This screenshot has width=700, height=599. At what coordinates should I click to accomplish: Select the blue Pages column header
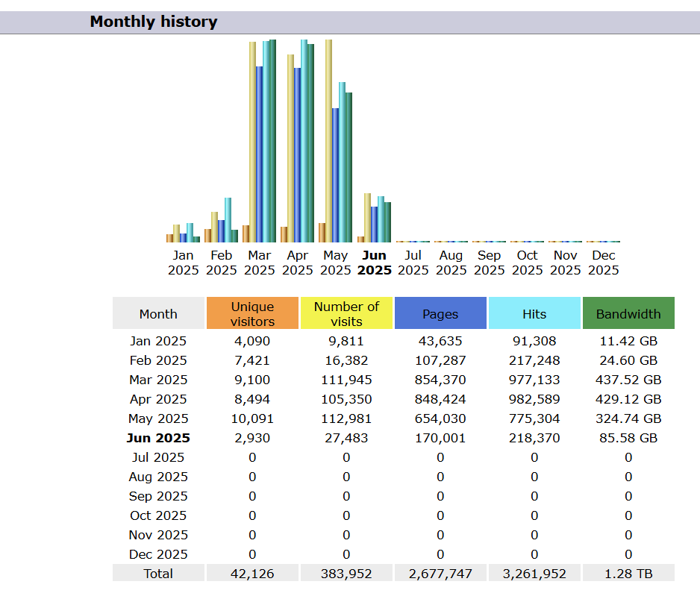440,313
